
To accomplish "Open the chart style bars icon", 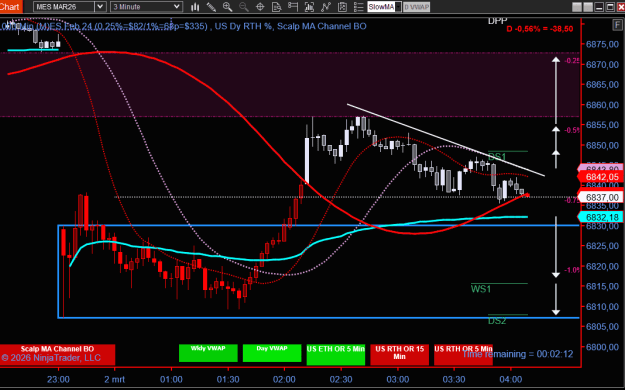I will point(195,7).
